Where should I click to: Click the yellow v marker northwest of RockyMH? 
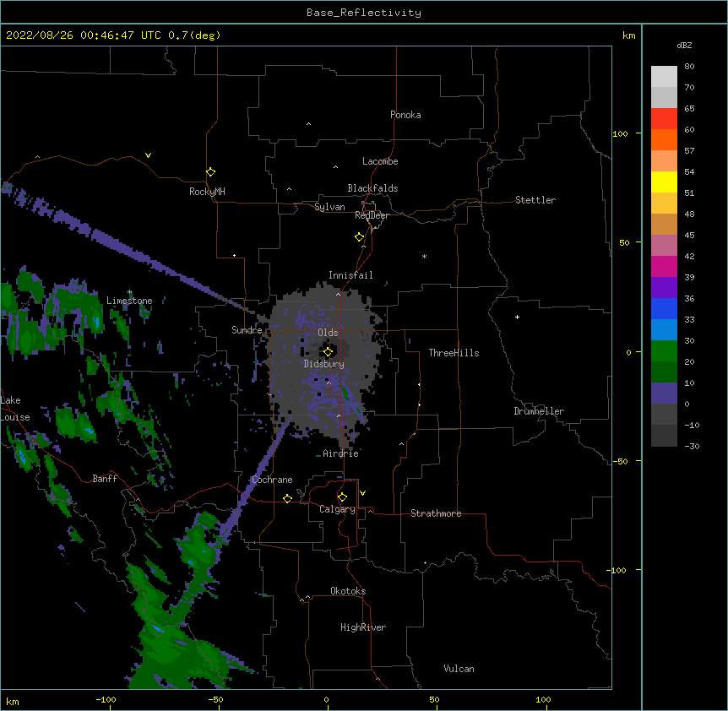(x=148, y=155)
